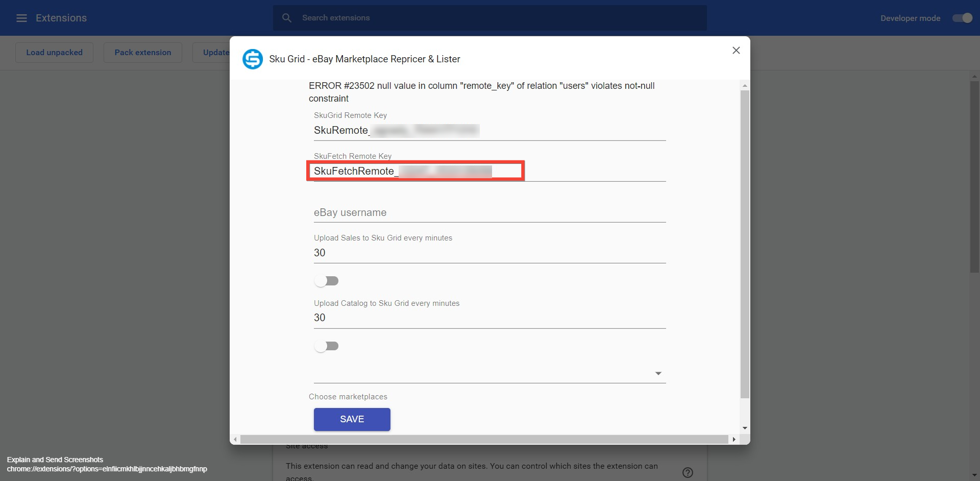Edit Upload Catalog minutes value 30

tap(490, 318)
